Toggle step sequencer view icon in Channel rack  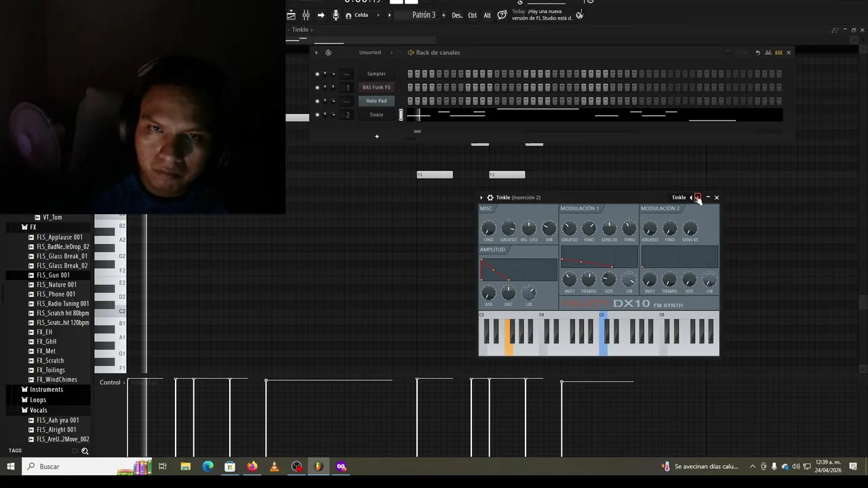click(778, 52)
